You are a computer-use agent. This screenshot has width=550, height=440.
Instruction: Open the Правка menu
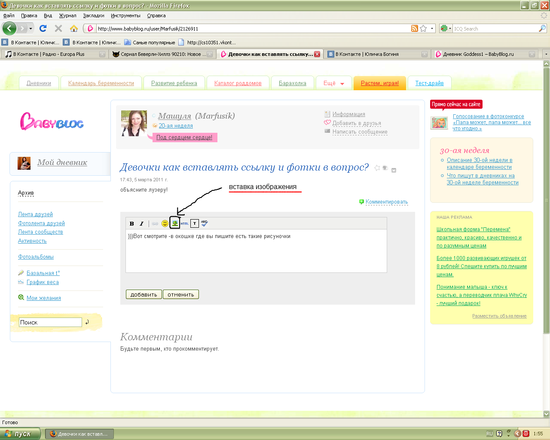click(29, 15)
